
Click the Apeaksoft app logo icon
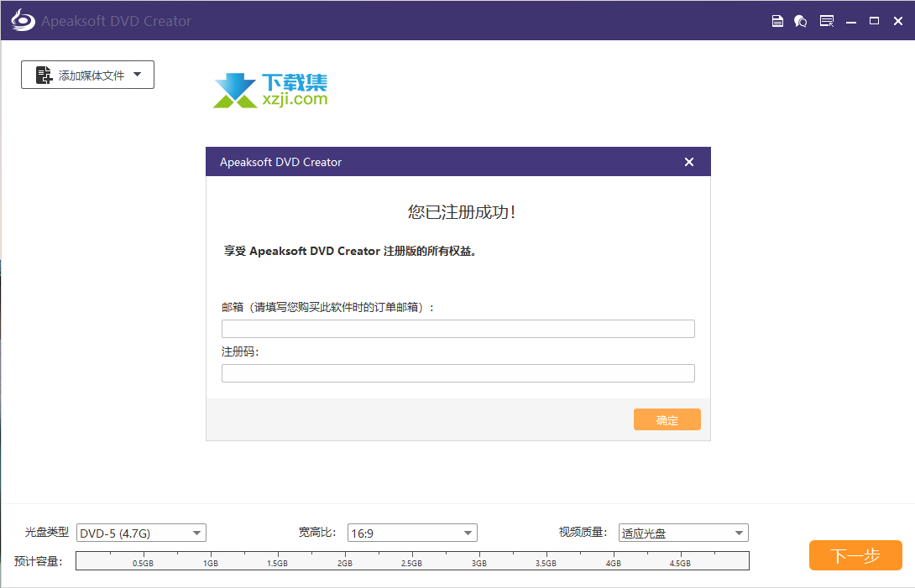click(x=23, y=20)
